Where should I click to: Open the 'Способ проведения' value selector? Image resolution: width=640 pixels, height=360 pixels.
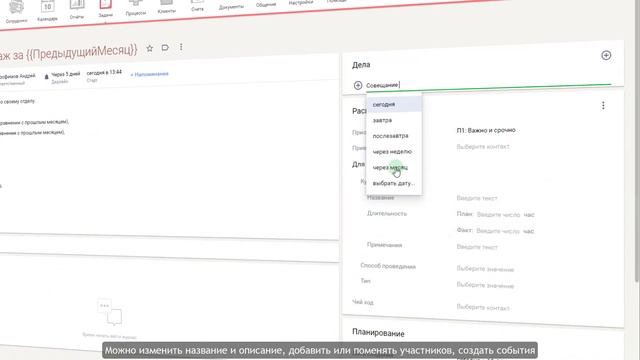485,269
